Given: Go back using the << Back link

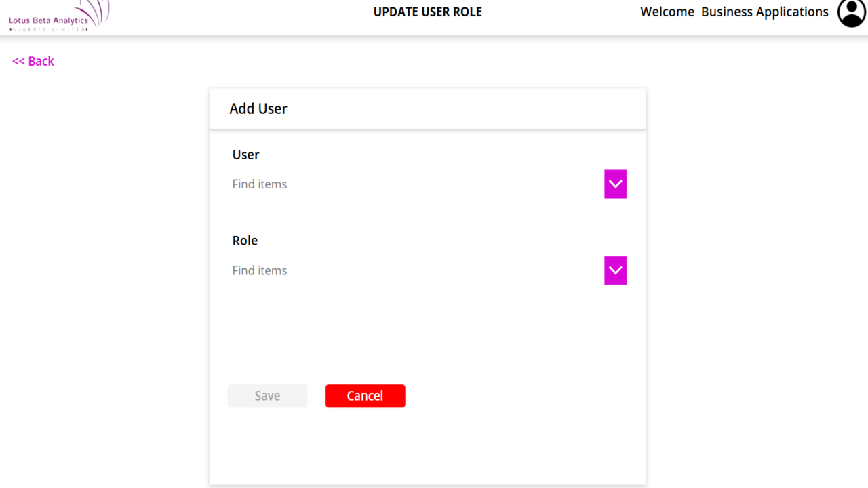Looking at the screenshot, I should 33,61.
